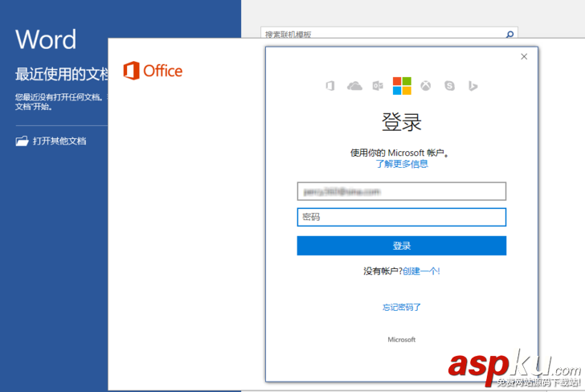Click the Bing icon in service row
The width and height of the screenshot is (585, 392).
pos(472,86)
